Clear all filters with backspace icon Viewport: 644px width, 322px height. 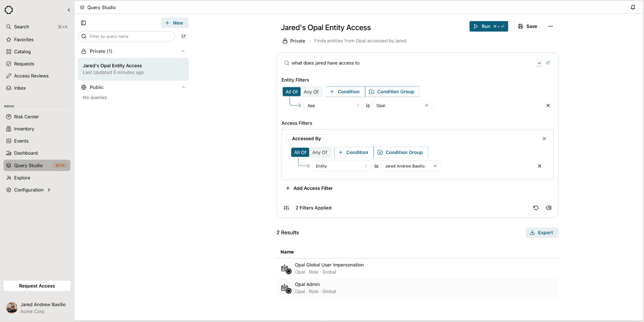[x=548, y=208]
